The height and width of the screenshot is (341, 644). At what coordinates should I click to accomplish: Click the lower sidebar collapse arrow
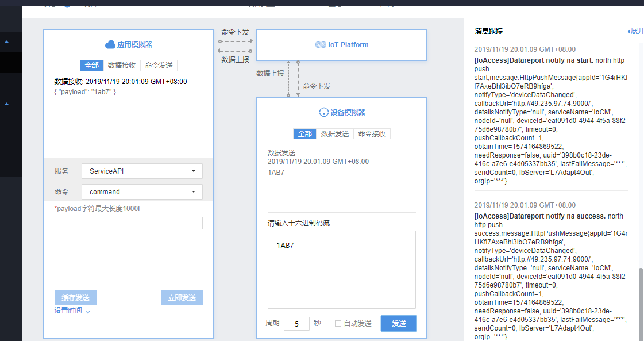[7, 104]
